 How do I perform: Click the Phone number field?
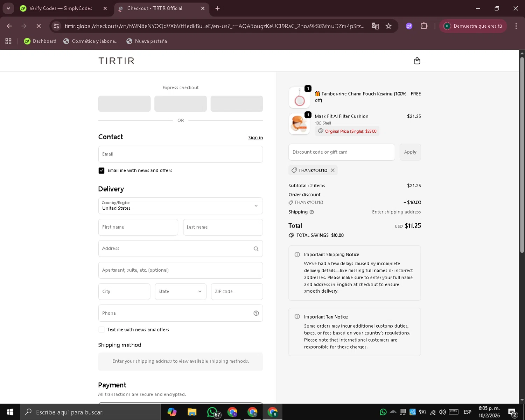tap(181, 313)
